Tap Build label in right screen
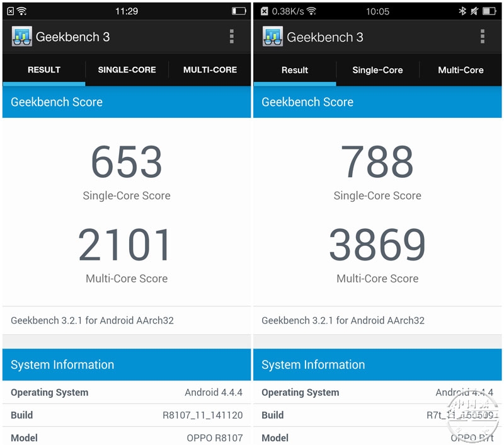This screenshot has width=504, height=447. pyautogui.click(x=273, y=415)
